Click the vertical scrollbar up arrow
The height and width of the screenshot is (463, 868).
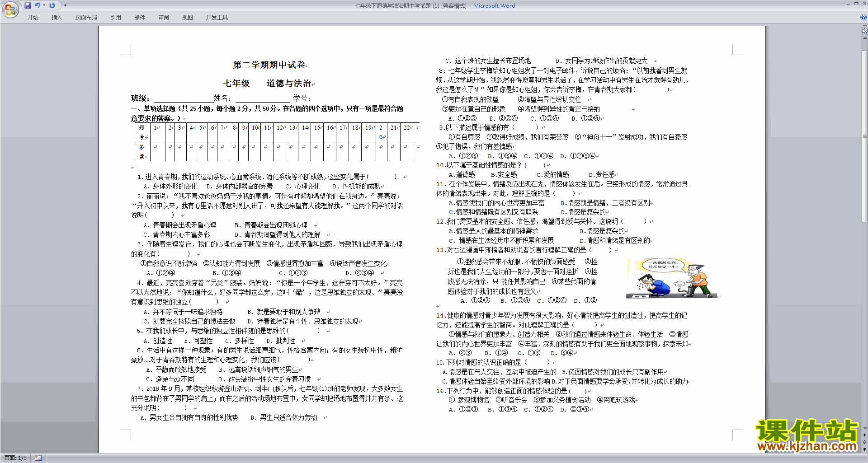click(x=865, y=38)
